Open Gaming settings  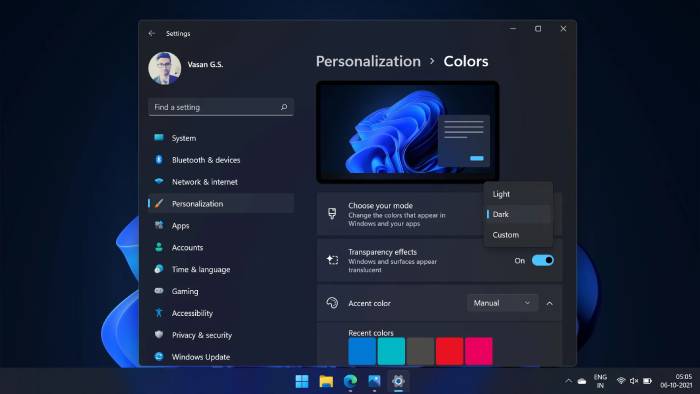221,291
